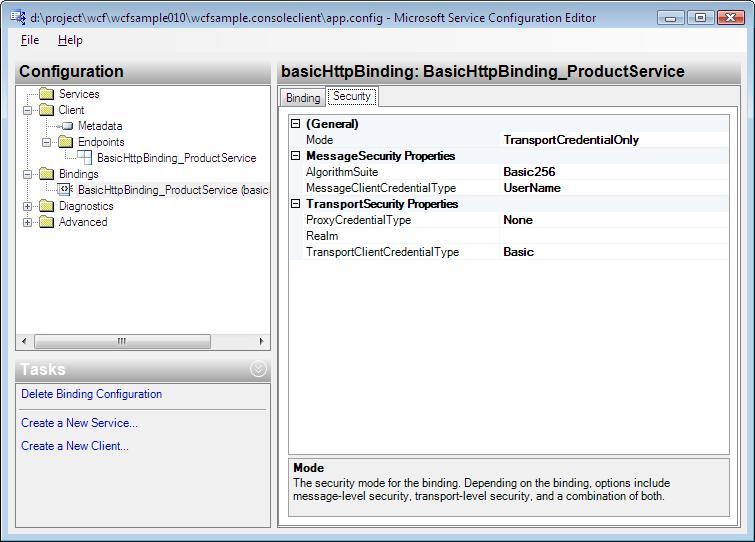Collapse the Bindings tree node
Image resolution: width=755 pixels, height=542 pixels.
coord(27,174)
